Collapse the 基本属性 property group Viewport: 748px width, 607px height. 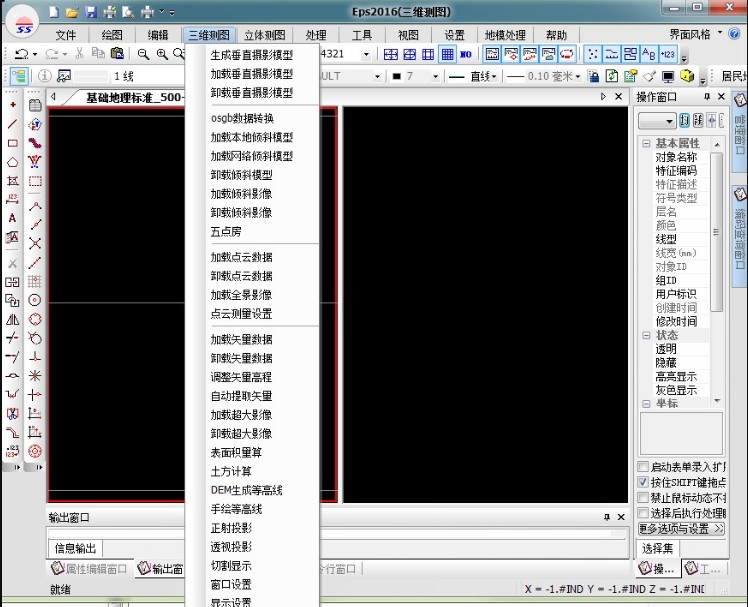[x=646, y=144]
